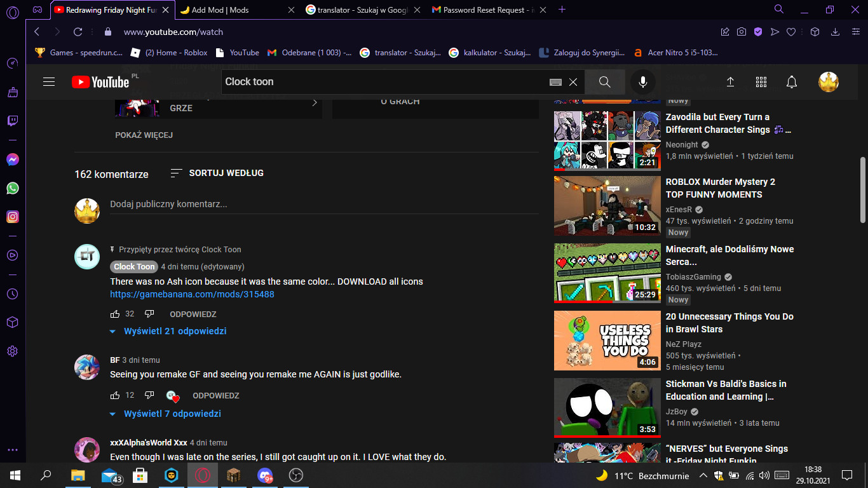Click the page vertical scrollbar

point(862,191)
